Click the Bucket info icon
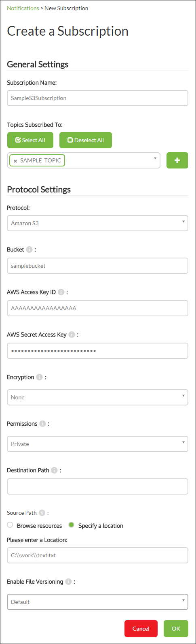 point(29,249)
